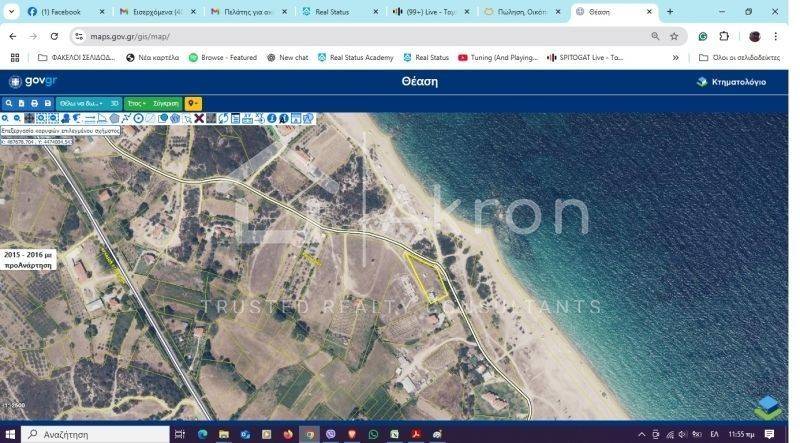Open the yellow location pin dropdown
Viewport: 800px width, 443px height.
[193, 103]
